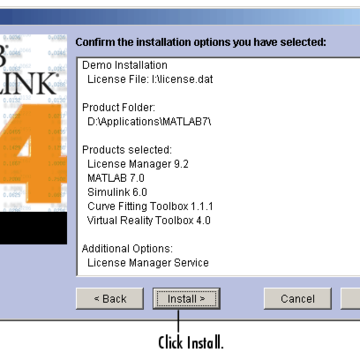Image resolution: width=360 pixels, height=360 pixels.
Task: Go back with the < Back button
Action: point(110,299)
